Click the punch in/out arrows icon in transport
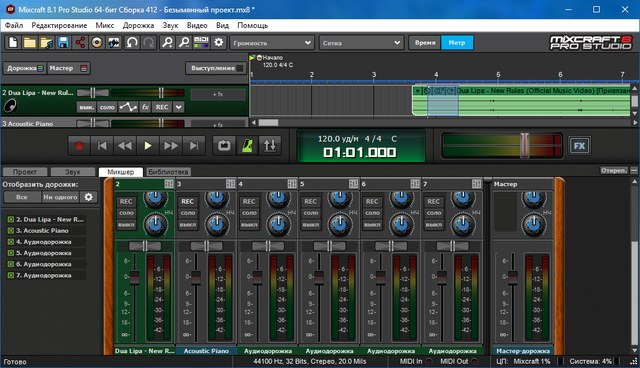The width and height of the screenshot is (640, 368). [x=269, y=146]
